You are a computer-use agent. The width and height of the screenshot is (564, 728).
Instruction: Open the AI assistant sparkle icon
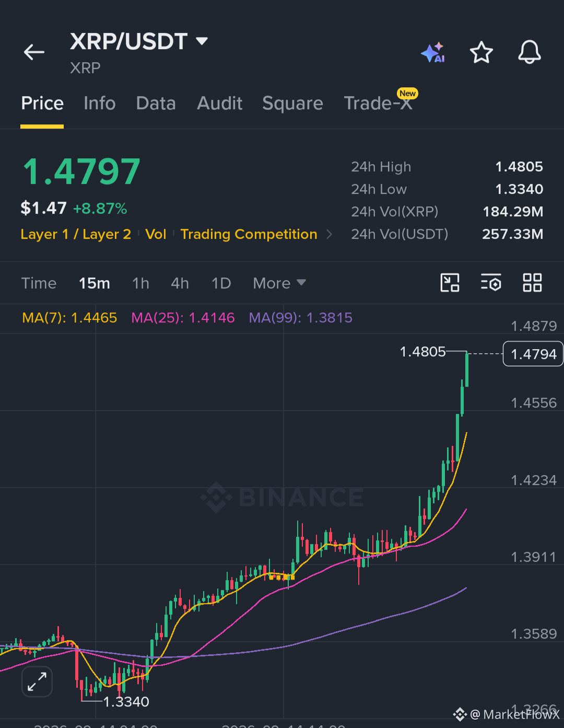433,53
